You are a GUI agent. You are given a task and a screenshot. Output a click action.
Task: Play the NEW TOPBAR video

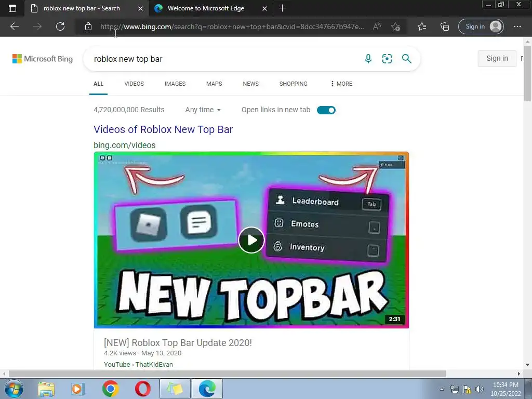(251, 240)
